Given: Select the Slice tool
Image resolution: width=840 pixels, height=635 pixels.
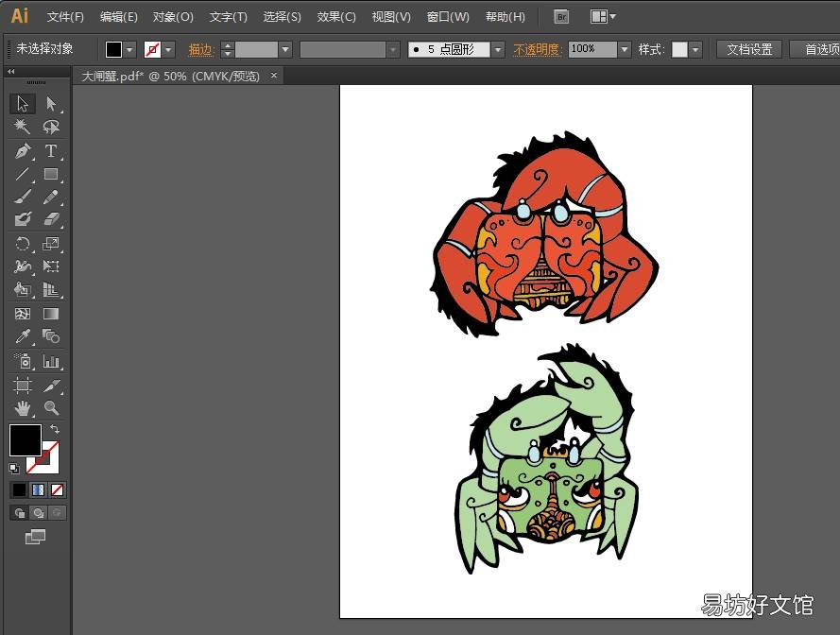Looking at the screenshot, I should 51,386.
